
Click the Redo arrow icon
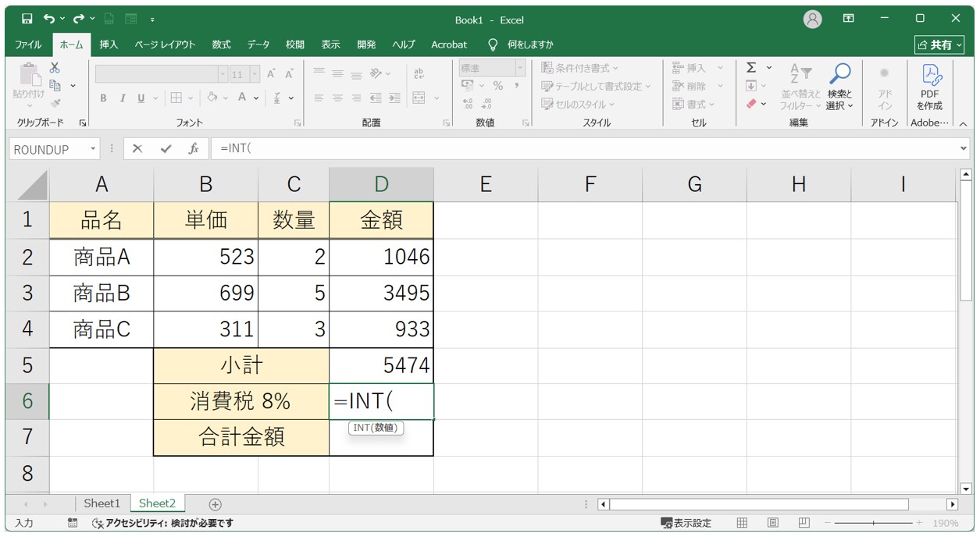pos(78,19)
